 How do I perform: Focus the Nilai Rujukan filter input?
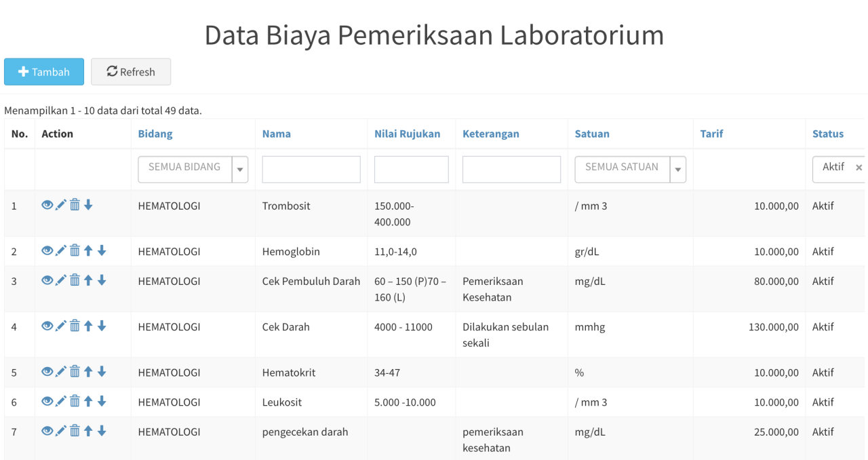pyautogui.click(x=412, y=169)
